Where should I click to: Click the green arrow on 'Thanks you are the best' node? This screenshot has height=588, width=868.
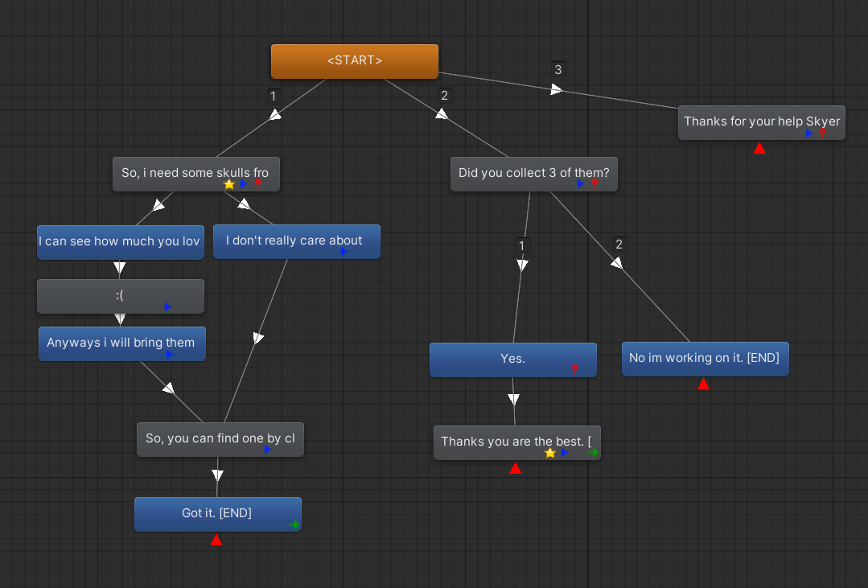[594, 453]
